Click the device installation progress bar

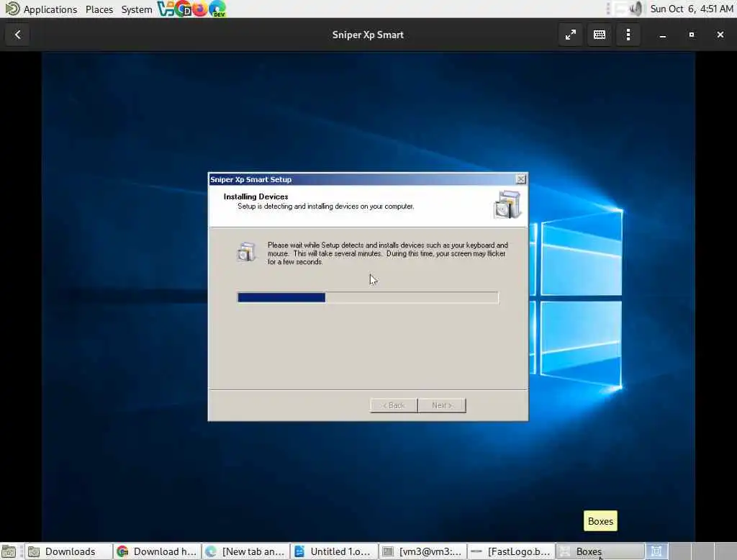(368, 297)
